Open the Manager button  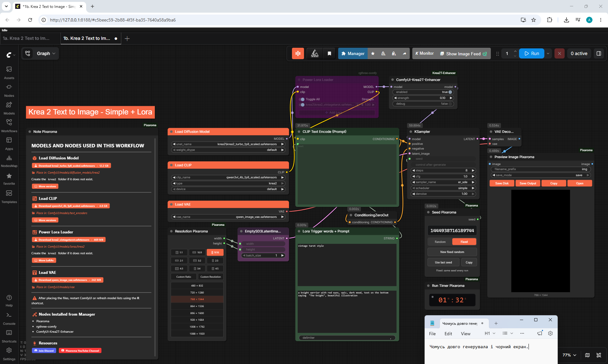[x=353, y=53]
